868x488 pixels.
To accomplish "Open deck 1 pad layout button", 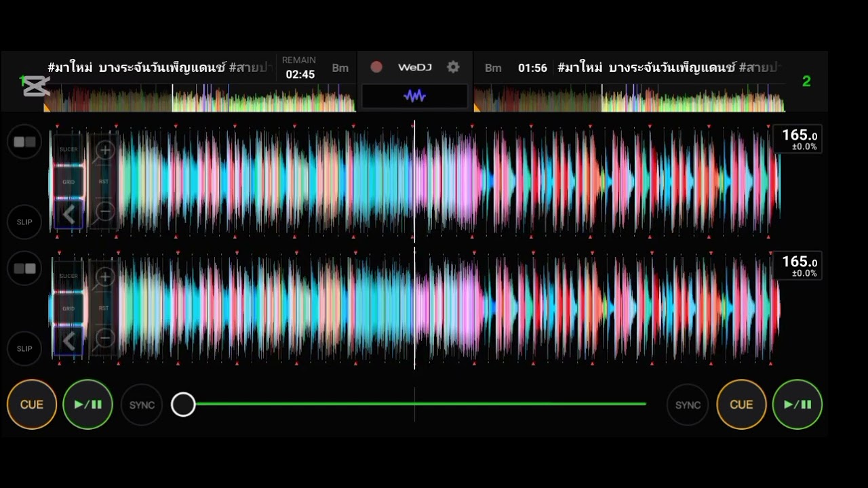I will pos(24,142).
